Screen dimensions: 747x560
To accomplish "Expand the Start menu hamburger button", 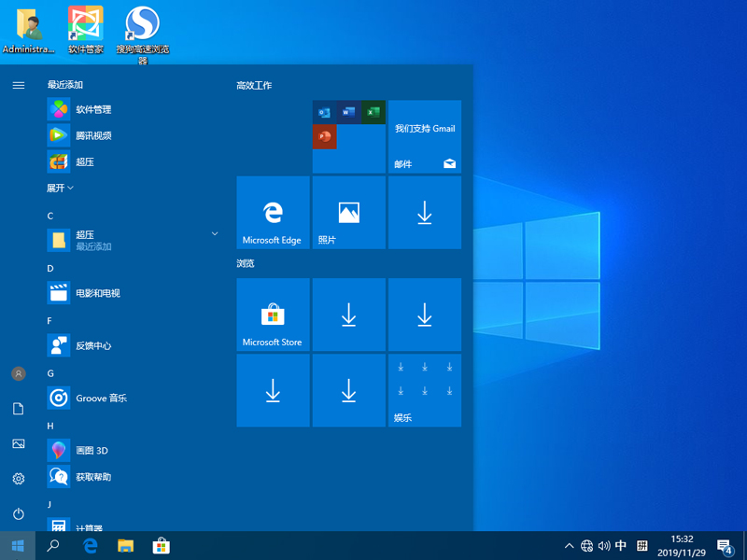I will (x=18, y=84).
